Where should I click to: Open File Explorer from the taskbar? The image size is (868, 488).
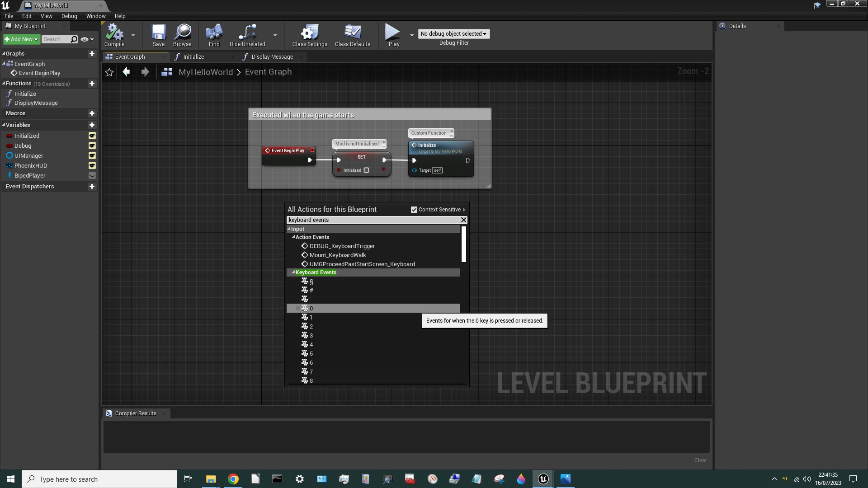tap(211, 479)
